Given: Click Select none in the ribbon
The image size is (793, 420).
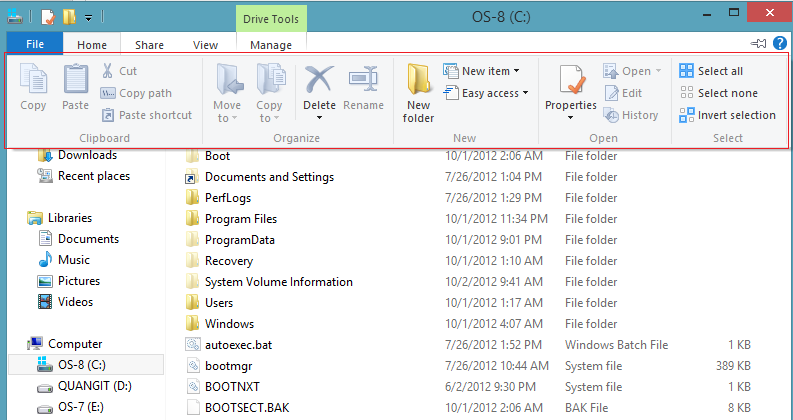Looking at the screenshot, I should click(x=719, y=93).
